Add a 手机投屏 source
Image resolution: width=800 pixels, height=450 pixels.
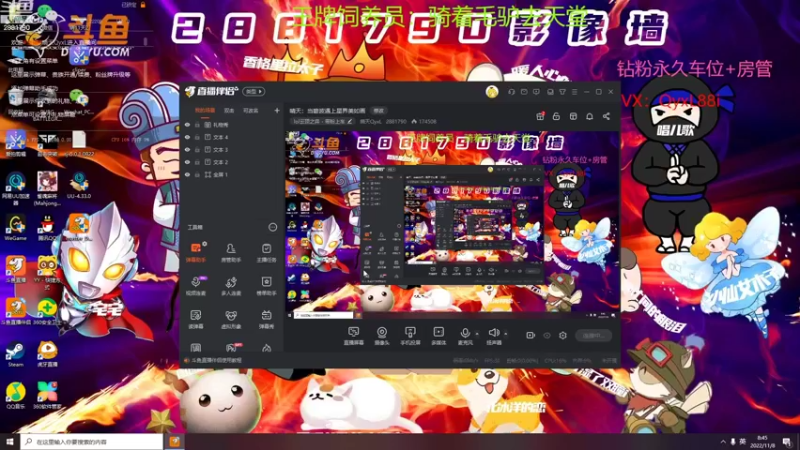(x=410, y=336)
